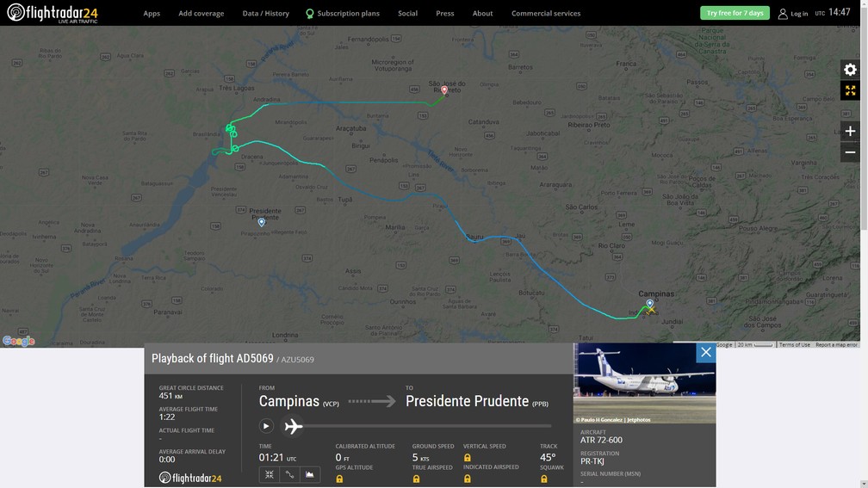Open the Subscription plans page
This screenshot has width=868, height=488.
[348, 13]
